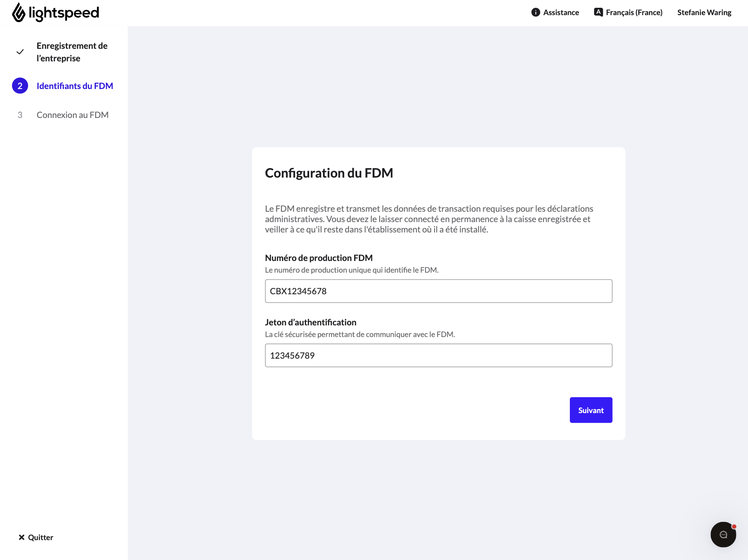The height and width of the screenshot is (560, 748).
Task: Open Assistance from the info icon
Action: click(536, 12)
